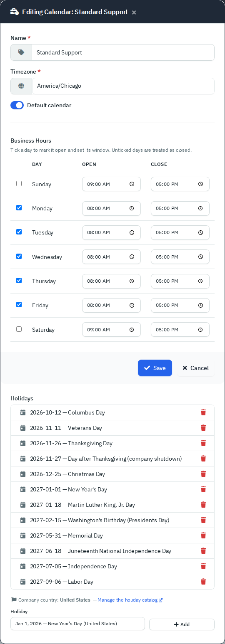Click into the Name field with Standard Support
225x644 pixels.
point(123,52)
